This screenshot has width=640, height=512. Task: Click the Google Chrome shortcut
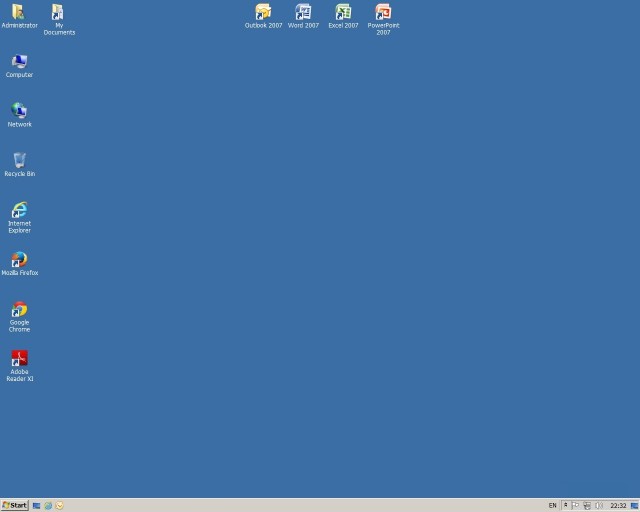tap(19, 316)
